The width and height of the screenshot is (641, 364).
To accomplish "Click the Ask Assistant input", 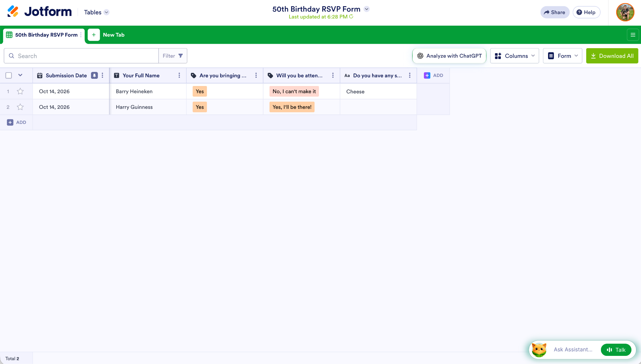I will pyautogui.click(x=573, y=350).
